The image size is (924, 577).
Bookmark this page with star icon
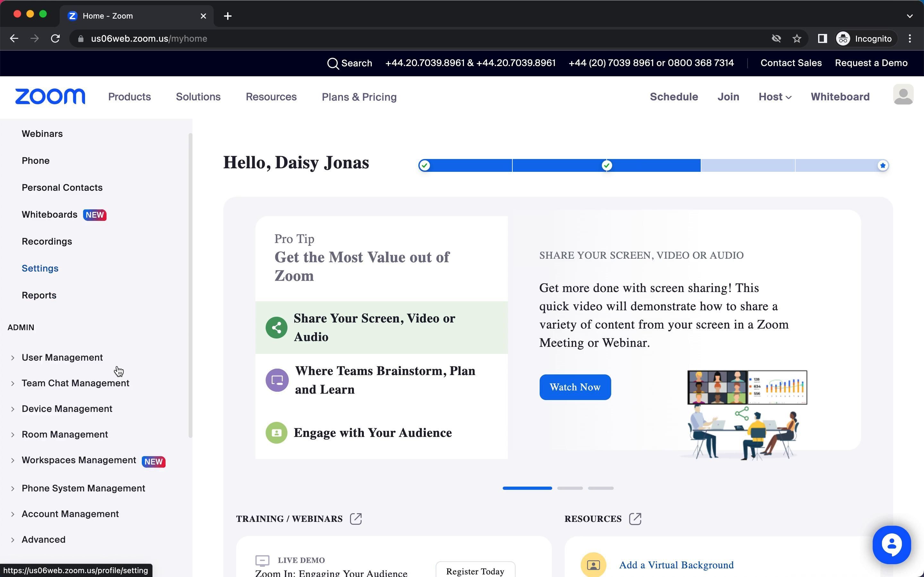(x=797, y=38)
